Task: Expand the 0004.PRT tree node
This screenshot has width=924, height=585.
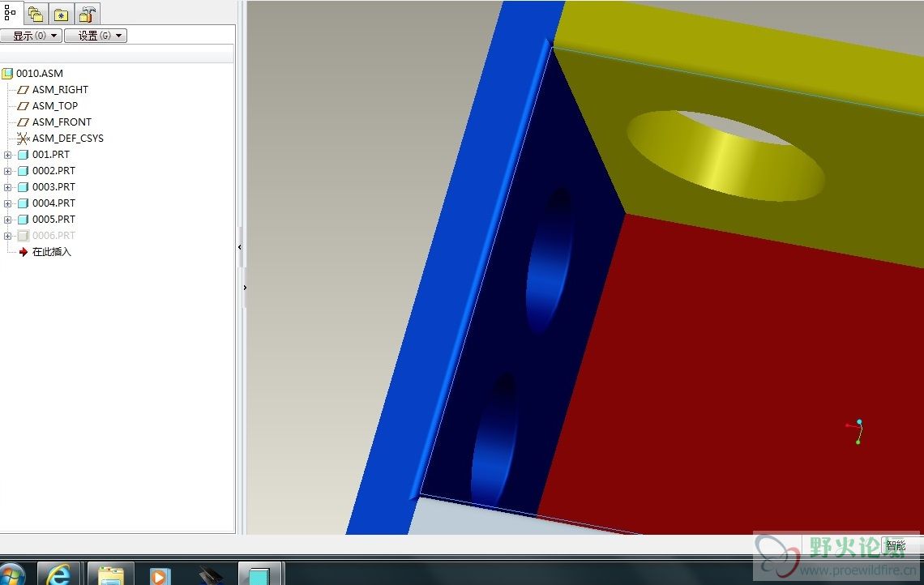Action: (x=7, y=204)
